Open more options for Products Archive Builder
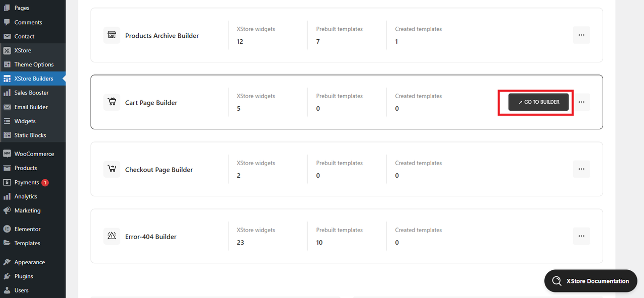The height and width of the screenshot is (298, 644). 581,35
